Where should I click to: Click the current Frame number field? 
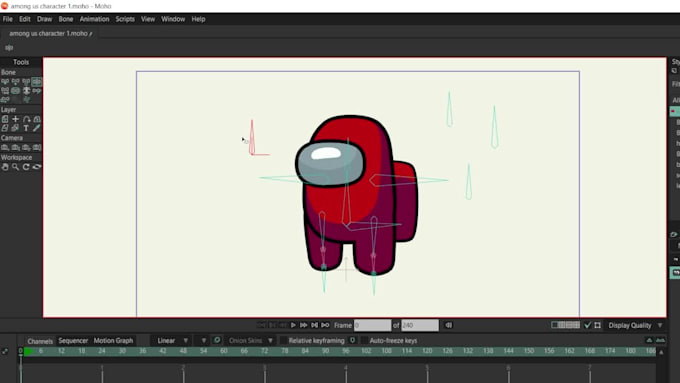tap(372, 325)
